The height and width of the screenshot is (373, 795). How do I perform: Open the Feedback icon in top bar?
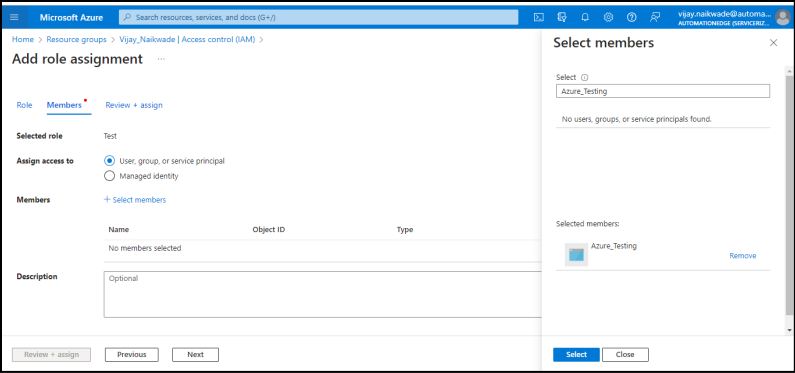[655, 17]
